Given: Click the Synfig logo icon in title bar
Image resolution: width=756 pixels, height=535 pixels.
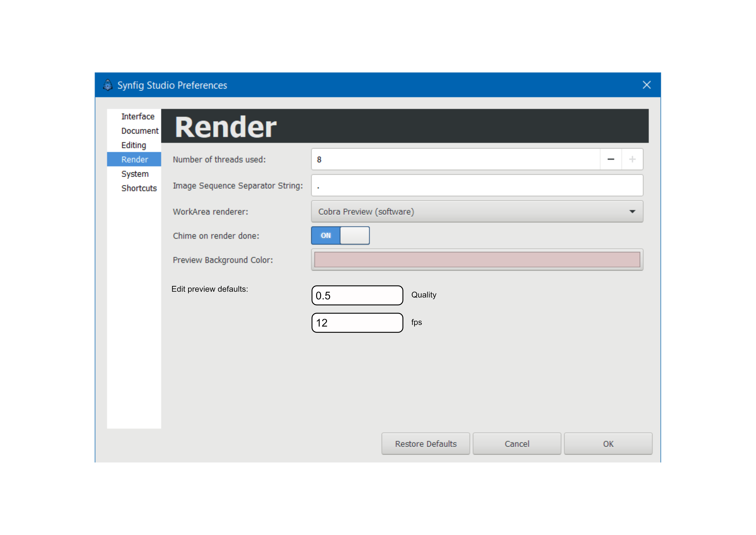Looking at the screenshot, I should click(108, 85).
